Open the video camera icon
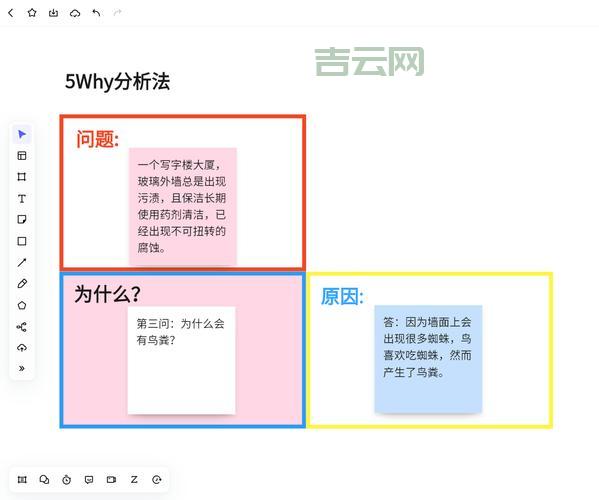The image size is (599, 500). tap(111, 480)
